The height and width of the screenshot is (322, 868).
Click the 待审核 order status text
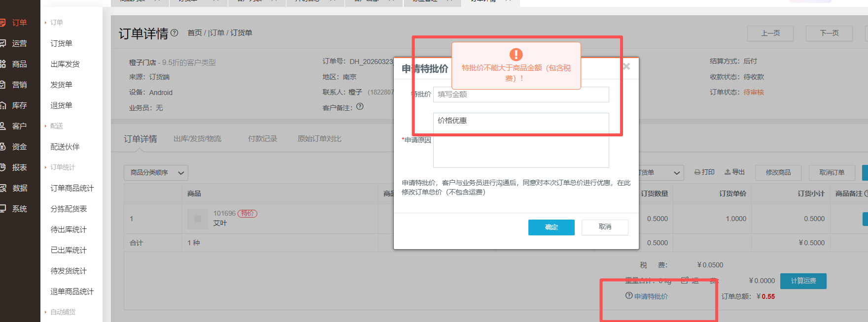(x=754, y=93)
